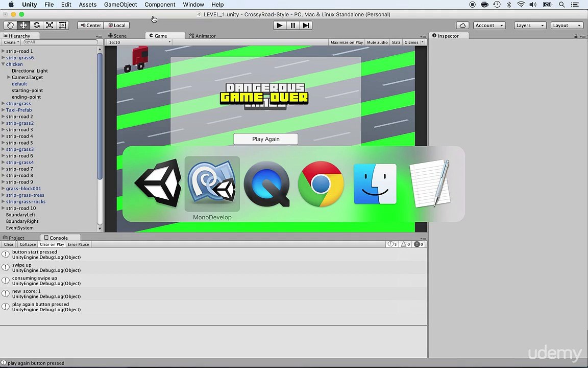
Task: Open the Account dropdown
Action: point(489,25)
